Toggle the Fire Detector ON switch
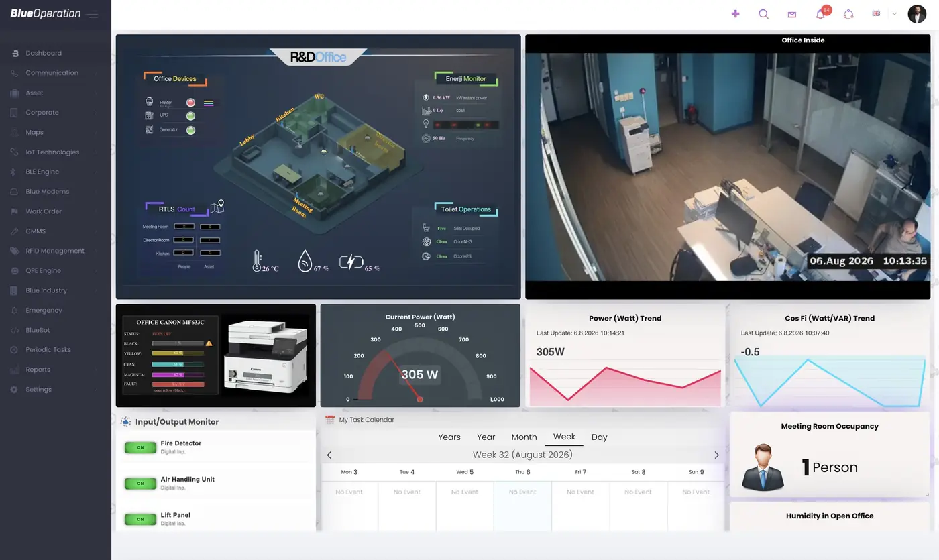 140,447
